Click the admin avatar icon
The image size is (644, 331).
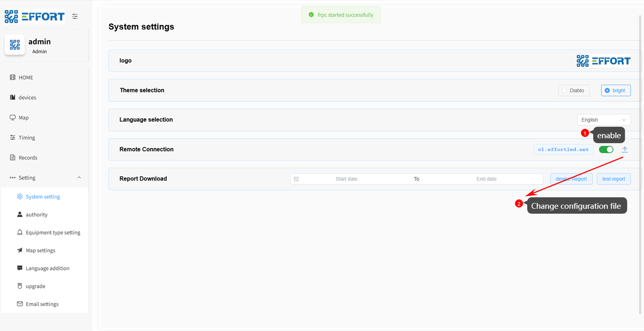pyautogui.click(x=15, y=45)
